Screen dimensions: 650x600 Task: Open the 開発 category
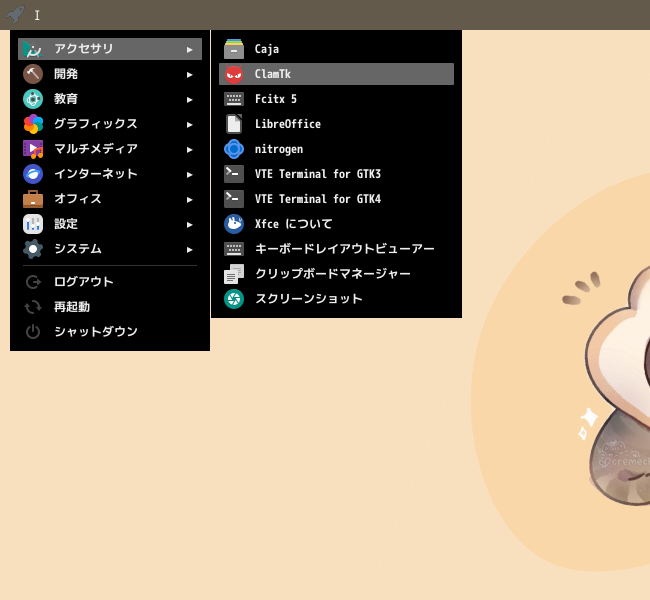(110, 74)
